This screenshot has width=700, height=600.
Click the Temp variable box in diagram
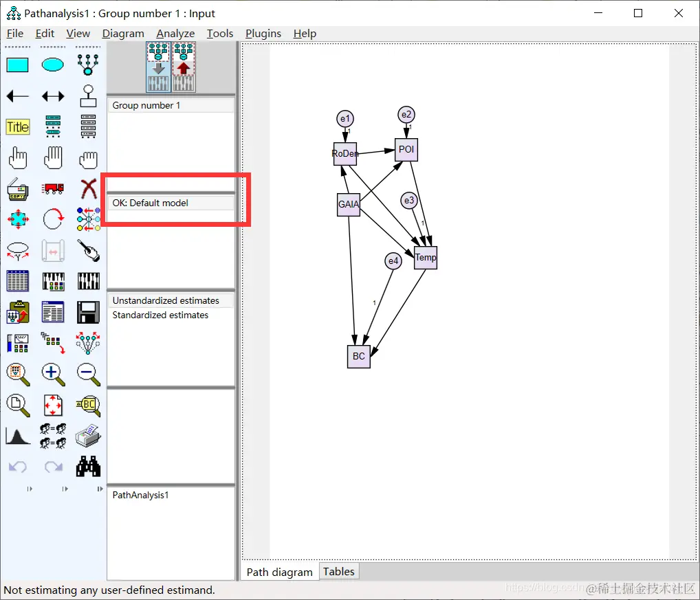(x=426, y=258)
